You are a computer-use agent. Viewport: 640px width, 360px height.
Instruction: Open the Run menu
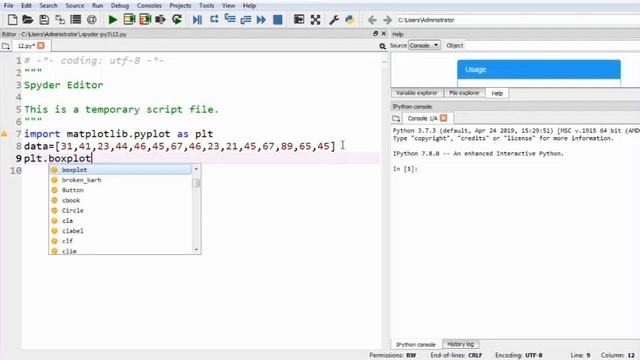97,6
